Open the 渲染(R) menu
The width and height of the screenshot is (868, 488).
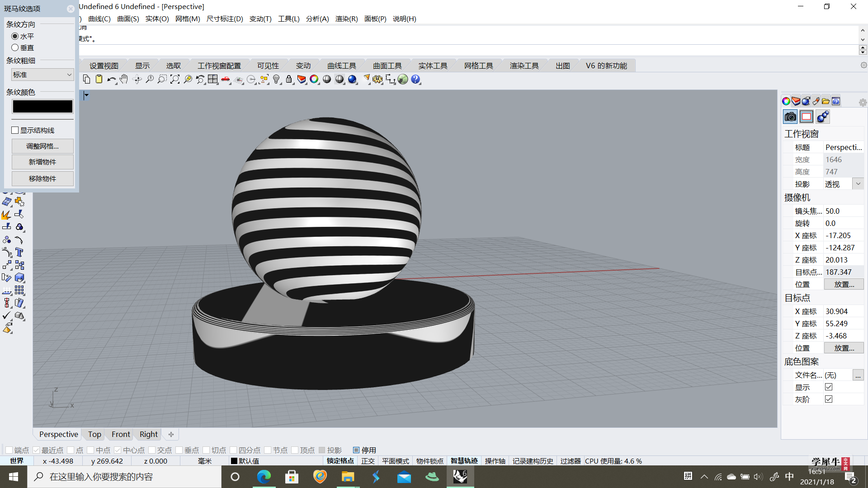pyautogui.click(x=346, y=19)
